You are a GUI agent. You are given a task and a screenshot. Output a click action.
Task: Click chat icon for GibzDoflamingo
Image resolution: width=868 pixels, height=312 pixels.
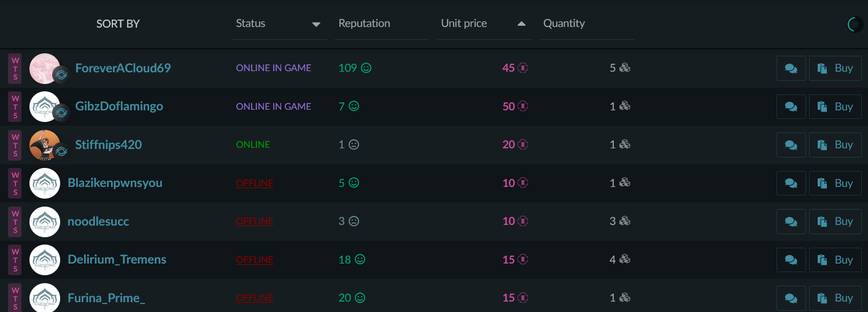tap(791, 107)
